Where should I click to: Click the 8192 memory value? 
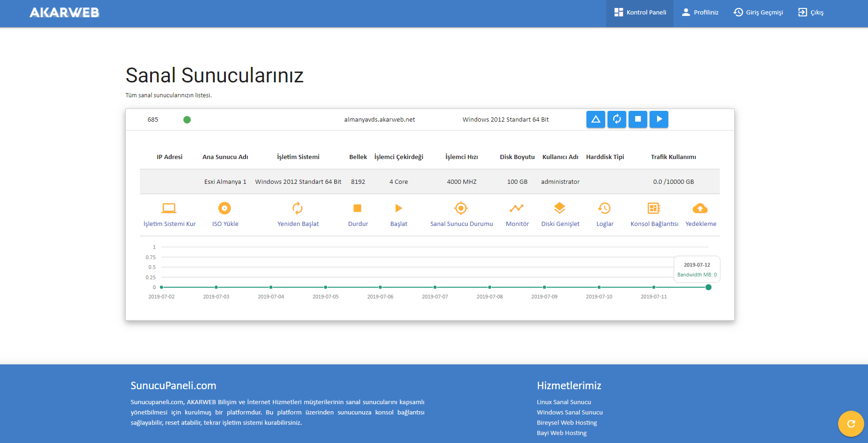tap(358, 182)
